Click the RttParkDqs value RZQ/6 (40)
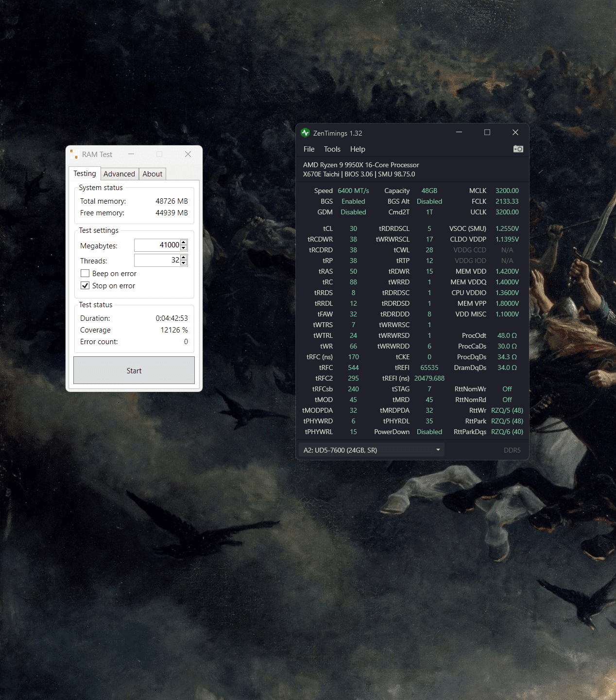This screenshot has height=700, width=616. point(507,432)
